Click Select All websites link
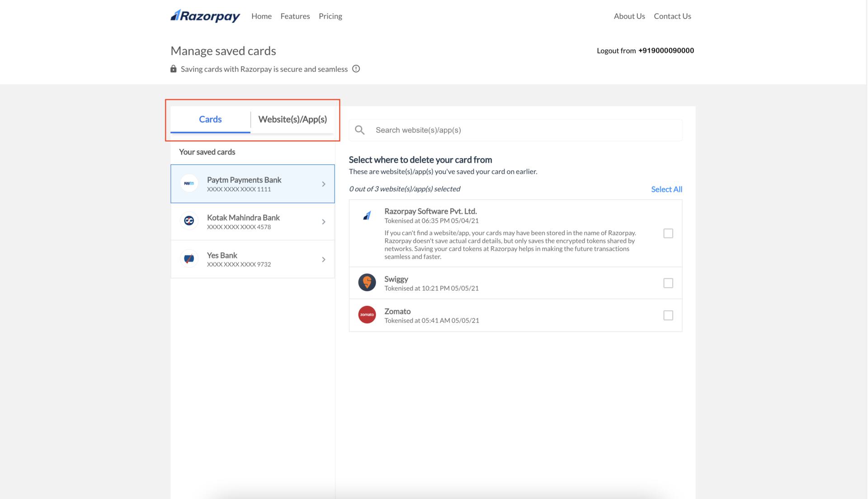This screenshot has height=499, width=868. 666,189
